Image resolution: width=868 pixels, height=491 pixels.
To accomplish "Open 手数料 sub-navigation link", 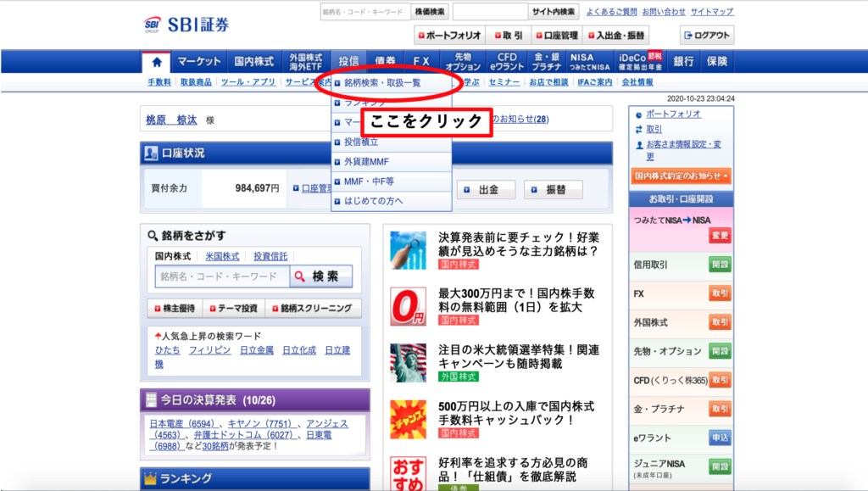I will coord(159,82).
